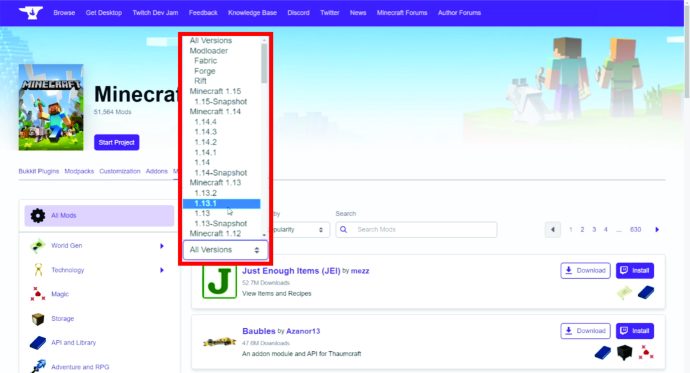Screen dimensions: 690x373
Task: Select 1.13-Snapshot option
Action: coord(221,223)
